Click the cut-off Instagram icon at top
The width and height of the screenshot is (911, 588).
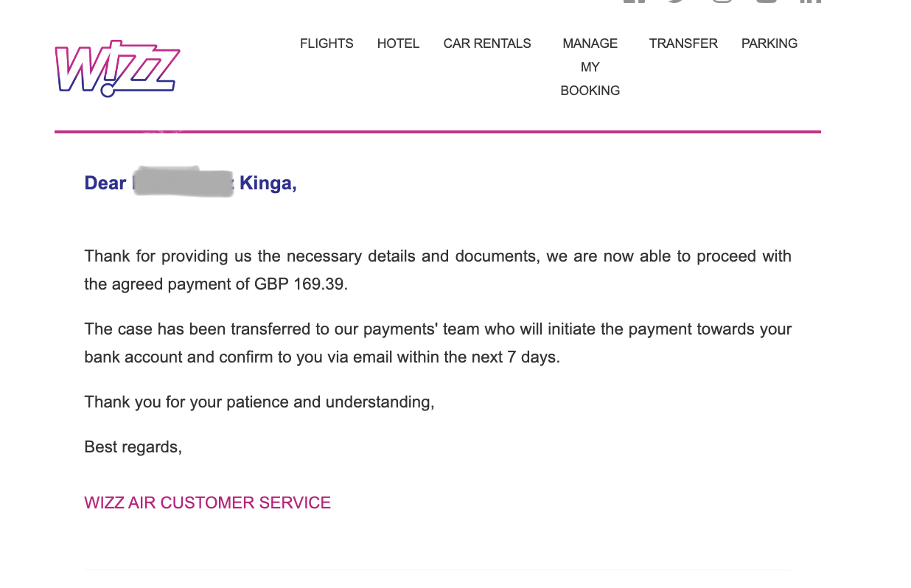(722, 1)
